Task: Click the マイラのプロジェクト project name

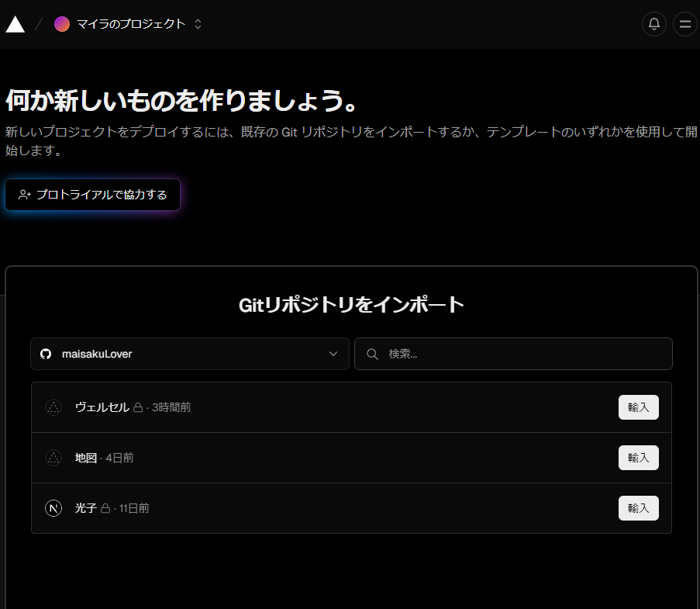Action: pyautogui.click(x=131, y=24)
